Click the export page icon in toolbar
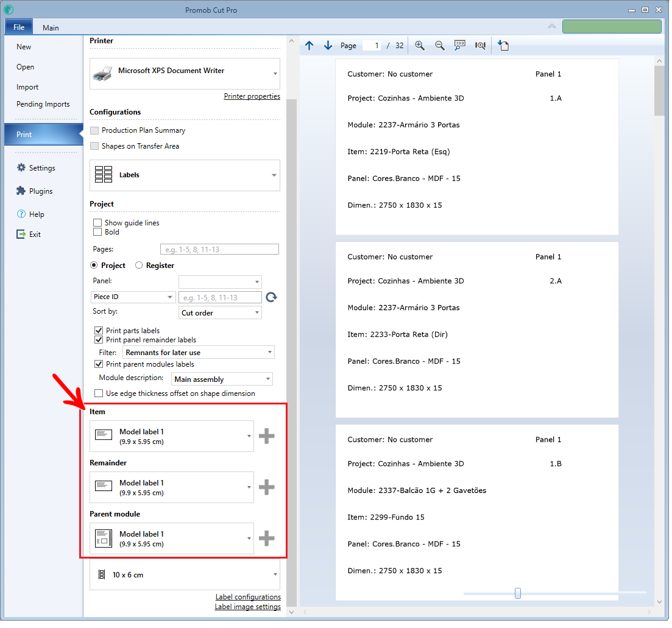Viewport: 672px width, 628px height. 503,46
